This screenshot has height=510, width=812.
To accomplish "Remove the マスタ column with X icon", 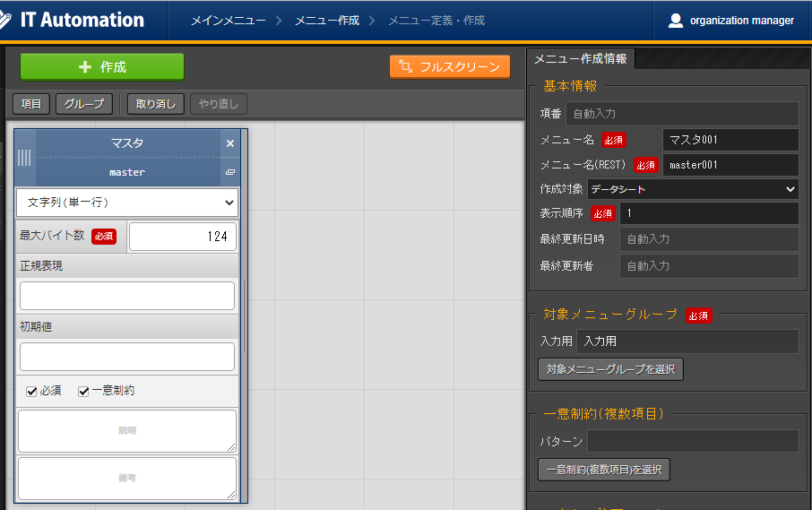I will pos(229,143).
